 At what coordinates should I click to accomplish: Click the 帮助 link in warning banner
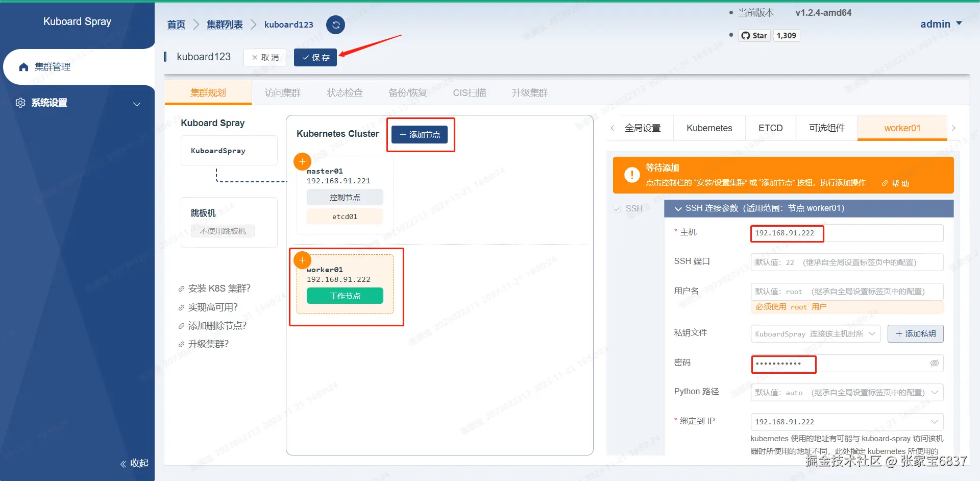point(896,183)
